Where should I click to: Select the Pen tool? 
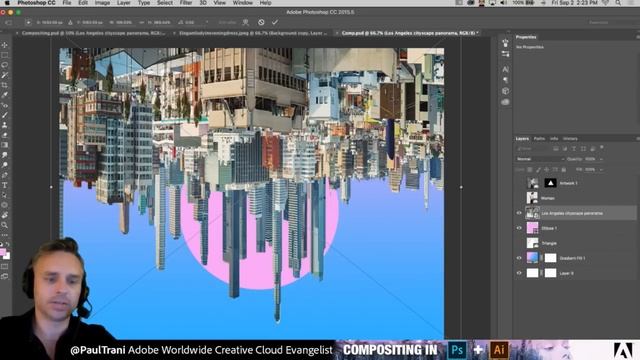coord(5,175)
